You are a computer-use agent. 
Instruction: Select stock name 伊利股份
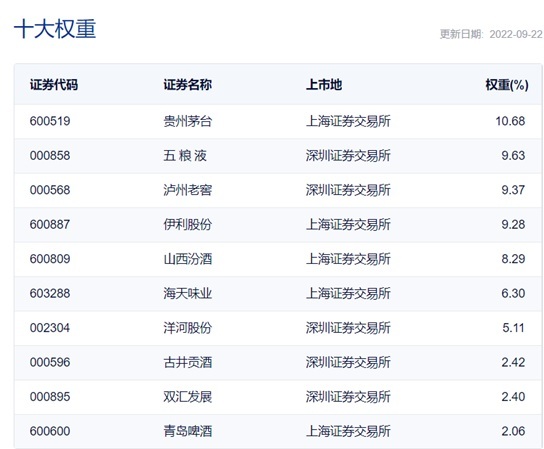point(188,224)
